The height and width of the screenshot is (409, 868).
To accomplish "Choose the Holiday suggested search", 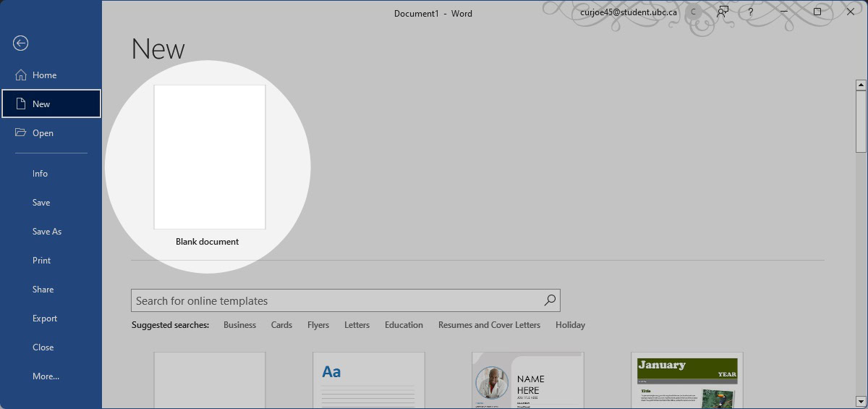I will [x=570, y=325].
